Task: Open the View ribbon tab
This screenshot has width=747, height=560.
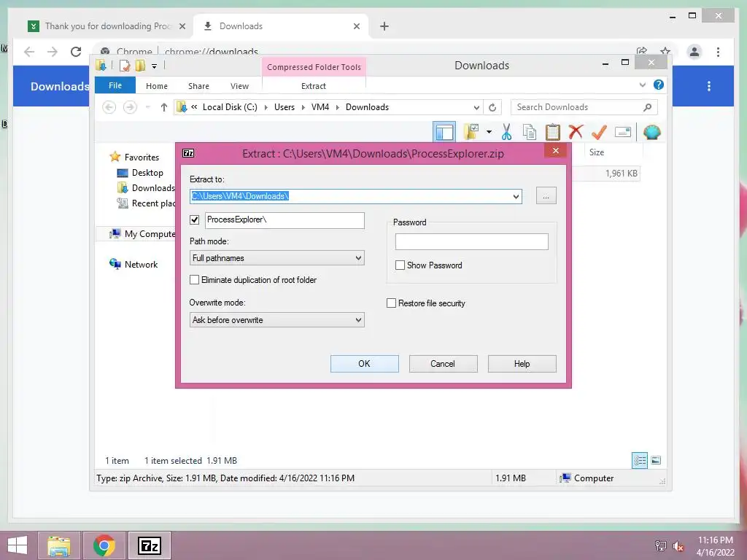Action: (x=239, y=86)
